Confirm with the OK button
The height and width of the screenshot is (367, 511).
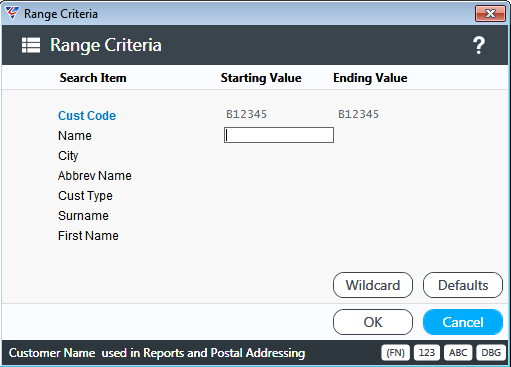(373, 322)
